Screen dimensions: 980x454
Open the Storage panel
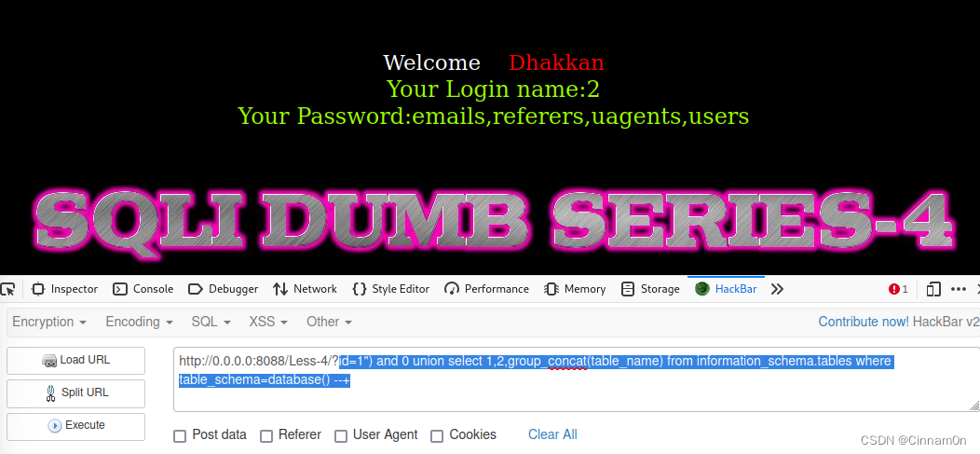[x=650, y=289]
